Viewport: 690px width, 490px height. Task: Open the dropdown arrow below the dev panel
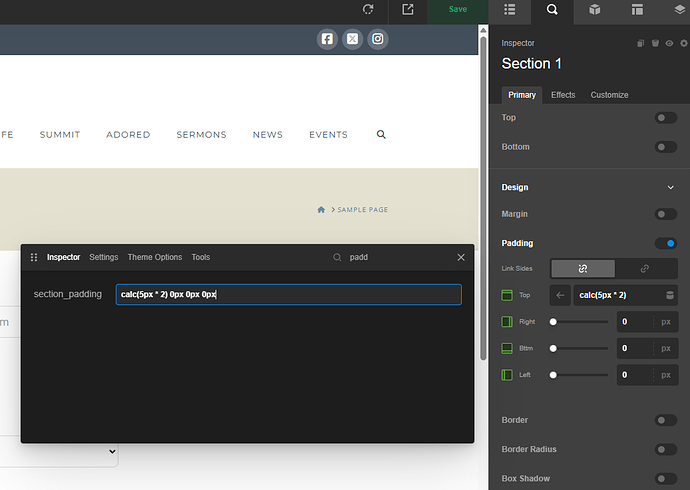(112, 451)
